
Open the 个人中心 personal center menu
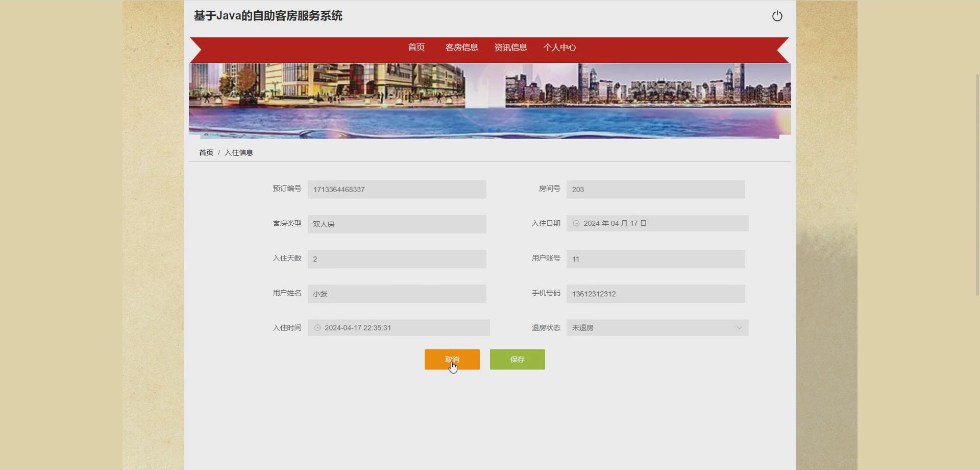point(559,47)
